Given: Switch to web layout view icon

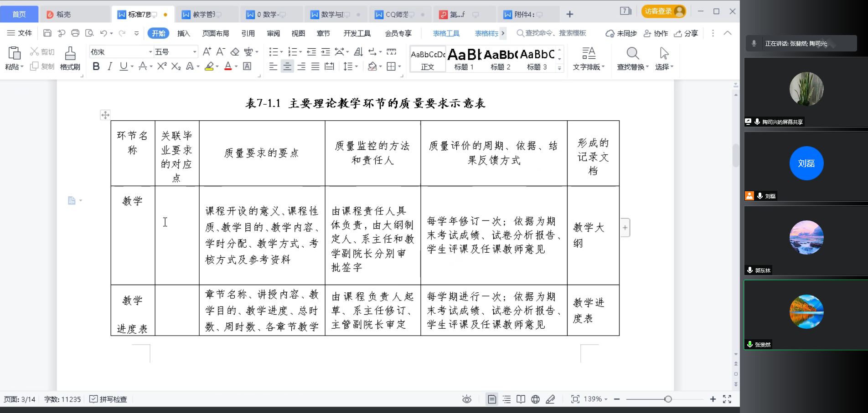Looking at the screenshot, I should point(536,399).
